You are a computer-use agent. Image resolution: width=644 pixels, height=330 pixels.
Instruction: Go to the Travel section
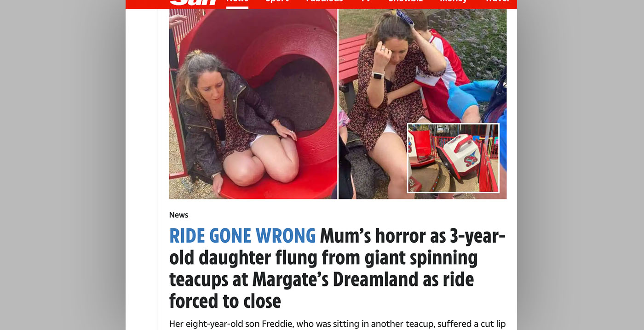497,1
